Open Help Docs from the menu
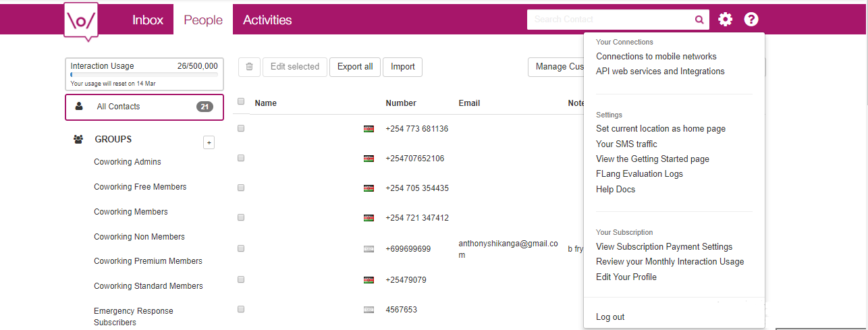Screen dimensions: 868x330 click(x=616, y=190)
